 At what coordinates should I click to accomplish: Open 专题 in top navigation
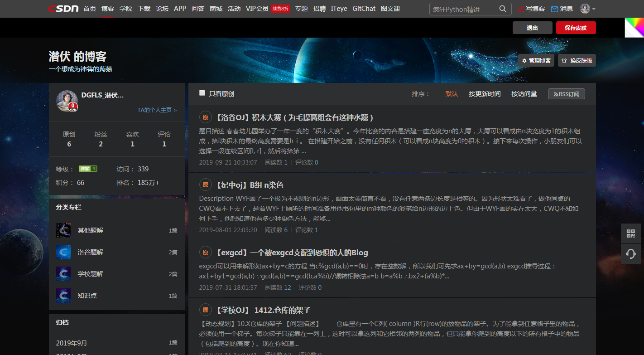pyautogui.click(x=301, y=9)
